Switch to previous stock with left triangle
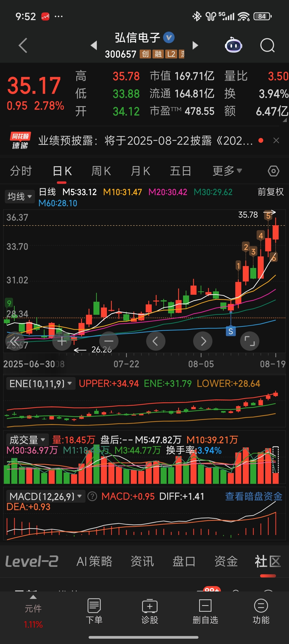The height and width of the screenshot is (644, 289). click(94, 45)
